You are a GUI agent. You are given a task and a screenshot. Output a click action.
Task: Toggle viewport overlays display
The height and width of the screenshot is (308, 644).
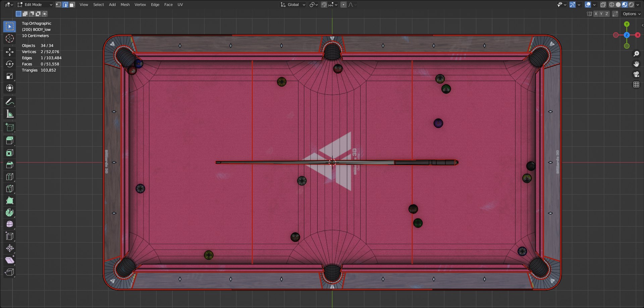(x=588, y=5)
